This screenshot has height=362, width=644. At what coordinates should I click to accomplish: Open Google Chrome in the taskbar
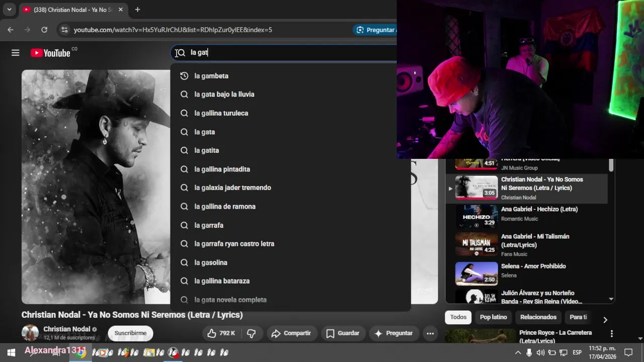pyautogui.click(x=80, y=352)
